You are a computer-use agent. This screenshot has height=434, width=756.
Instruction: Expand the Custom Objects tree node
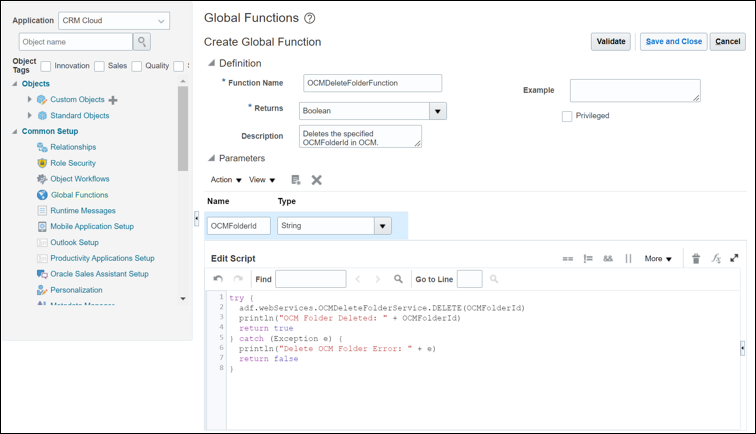point(29,99)
